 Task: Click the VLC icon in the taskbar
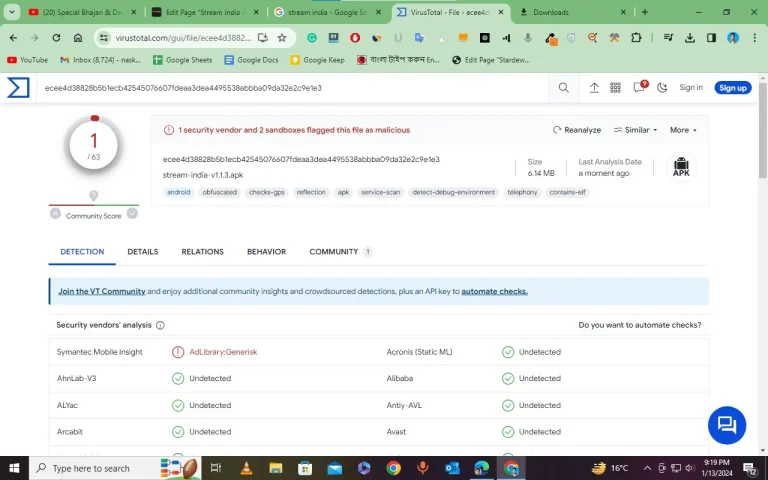tap(246, 468)
